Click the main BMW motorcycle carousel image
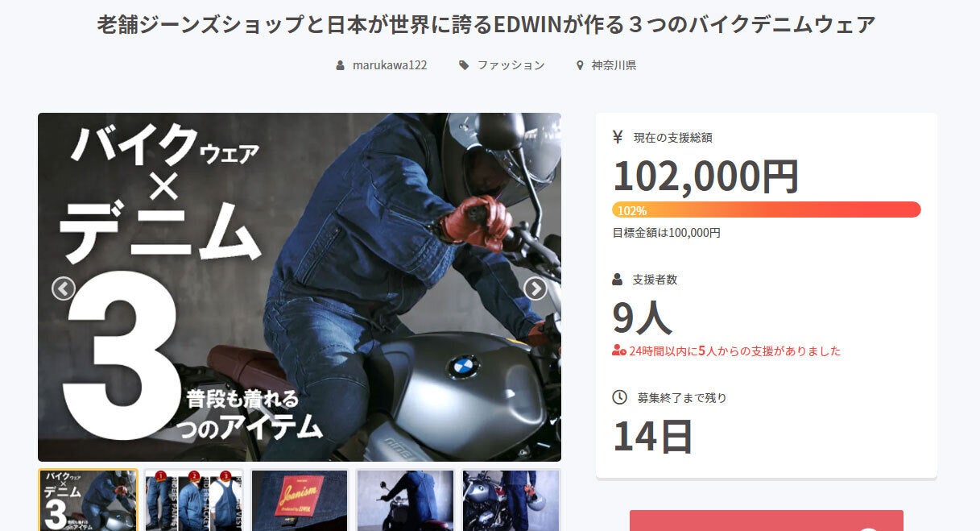Viewport: 980px width, 531px height. pyautogui.click(x=300, y=287)
